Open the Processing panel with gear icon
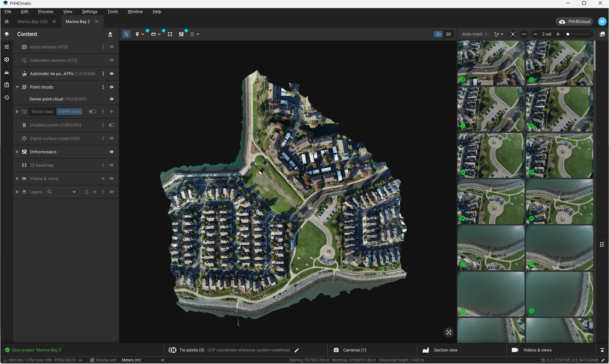This screenshot has height=364, width=609. click(7, 59)
